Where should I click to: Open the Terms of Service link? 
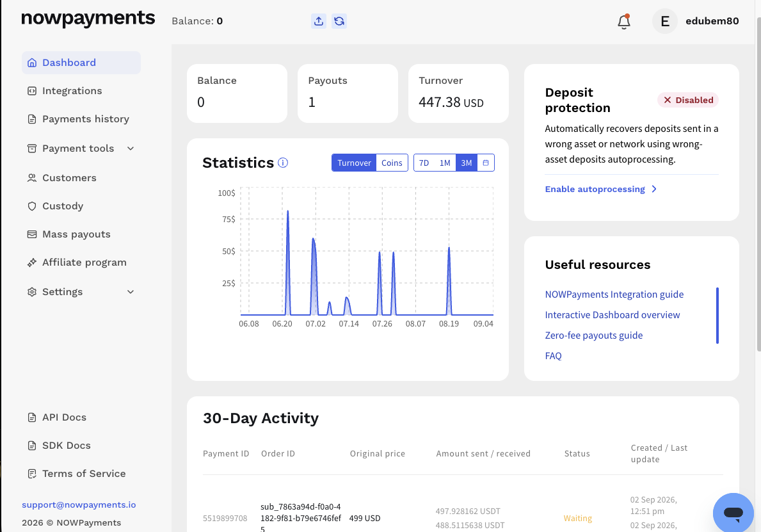pos(84,474)
